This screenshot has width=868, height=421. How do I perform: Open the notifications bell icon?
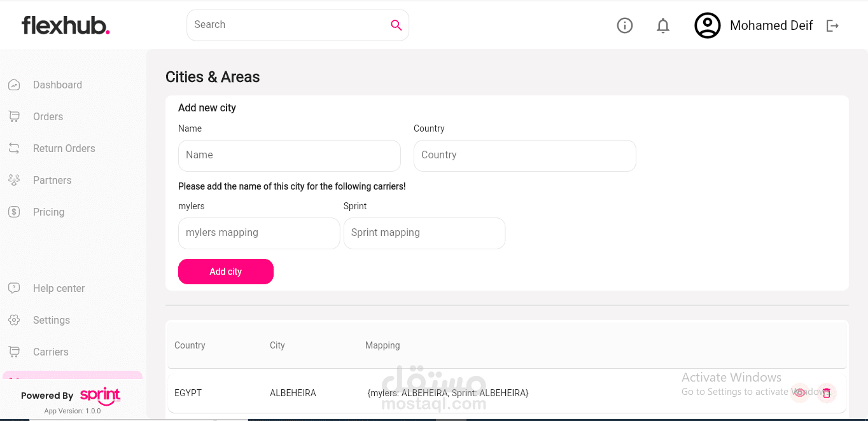pyautogui.click(x=662, y=25)
